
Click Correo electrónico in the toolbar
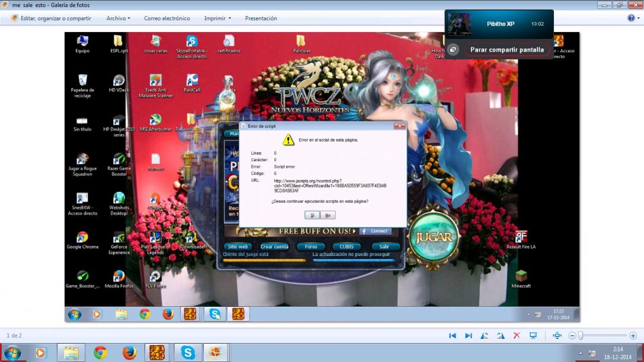pos(166,18)
